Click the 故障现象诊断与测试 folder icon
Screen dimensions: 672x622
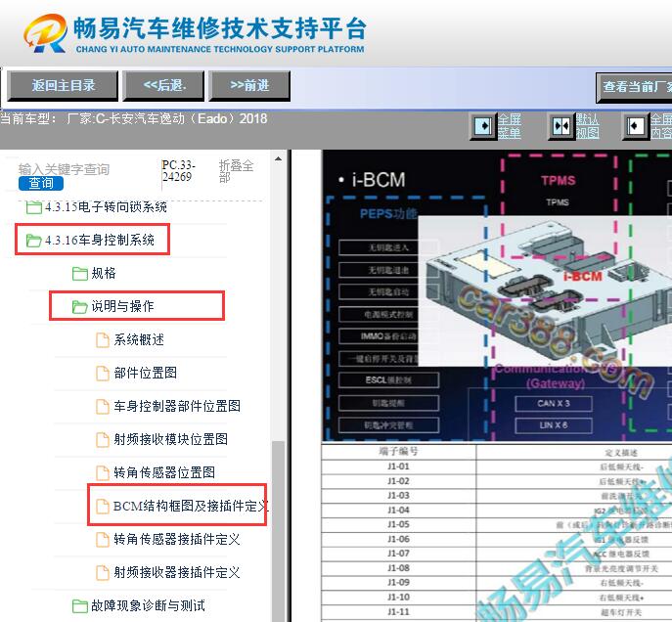[x=80, y=606]
